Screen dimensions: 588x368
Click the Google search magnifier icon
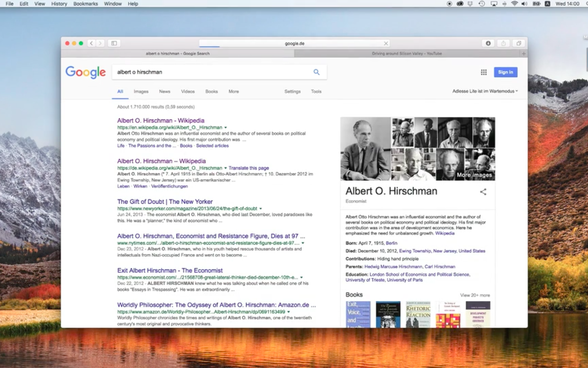(x=316, y=72)
